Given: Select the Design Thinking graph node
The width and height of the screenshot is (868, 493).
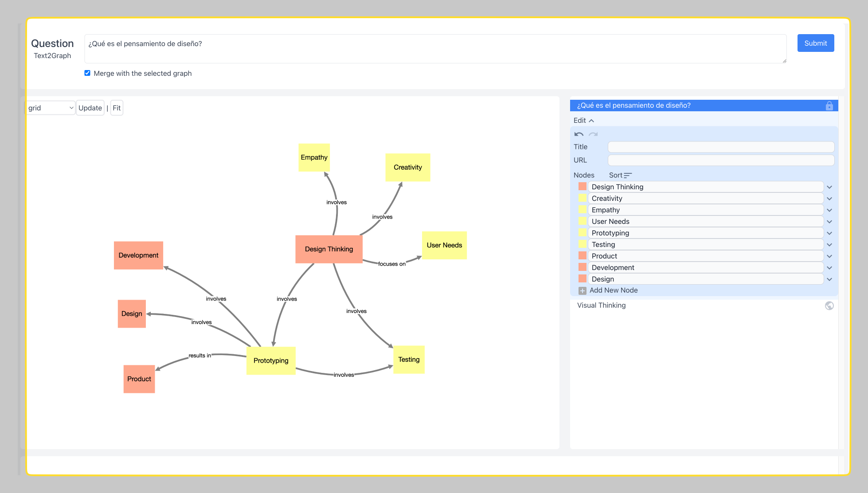Looking at the screenshot, I should click(x=329, y=249).
